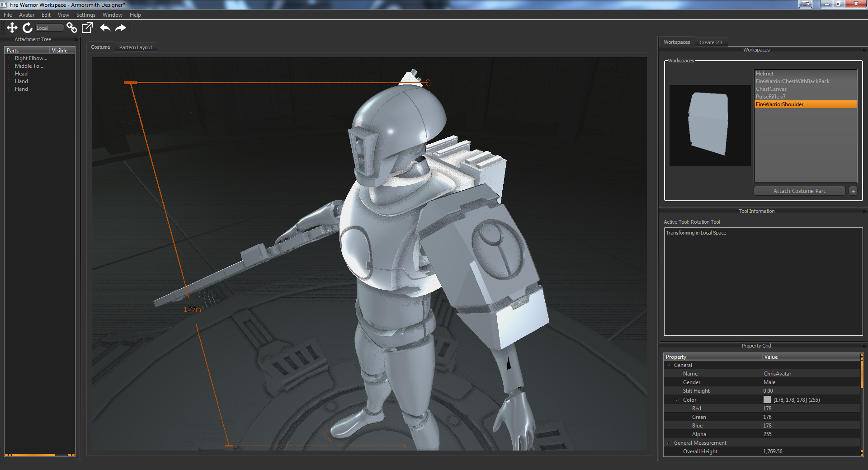868x470 pixels.
Task: Toggle visibility of the Middle Torso part
Action: pos(61,66)
